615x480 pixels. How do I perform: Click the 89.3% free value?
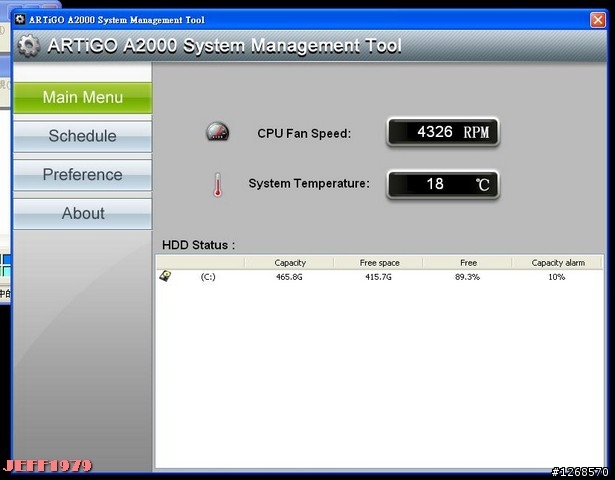(468, 277)
